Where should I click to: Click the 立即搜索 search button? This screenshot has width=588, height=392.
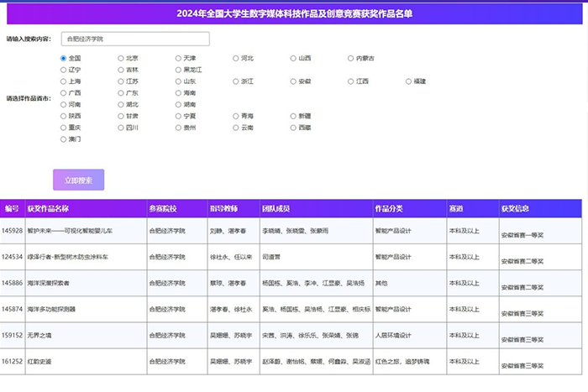[x=78, y=180]
